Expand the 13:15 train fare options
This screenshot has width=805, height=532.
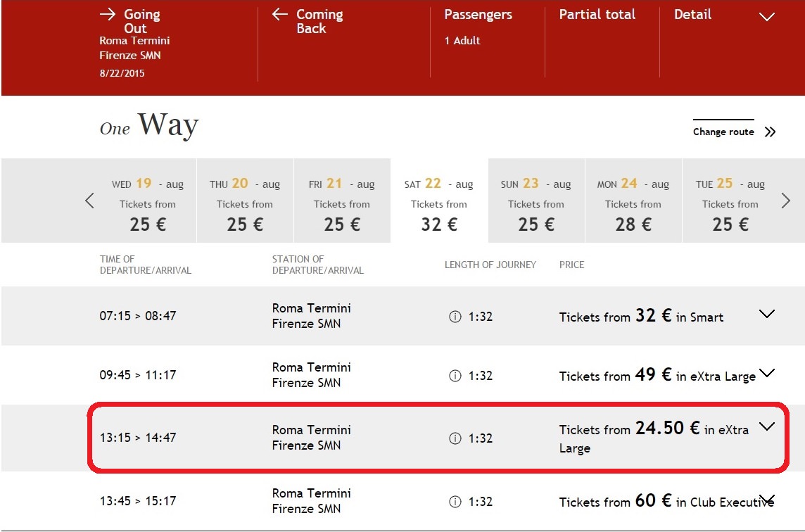(x=766, y=426)
